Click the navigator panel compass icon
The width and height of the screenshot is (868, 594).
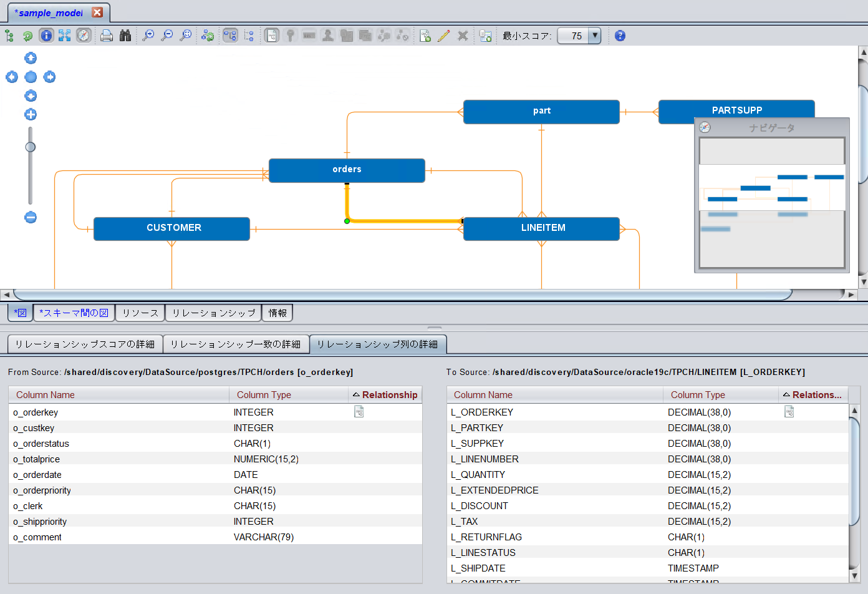pyautogui.click(x=705, y=127)
